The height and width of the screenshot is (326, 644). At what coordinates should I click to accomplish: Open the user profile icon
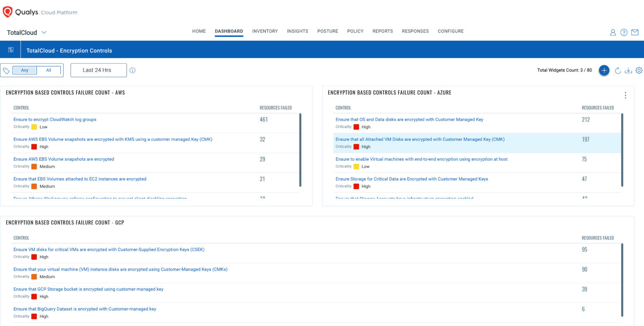613,32
